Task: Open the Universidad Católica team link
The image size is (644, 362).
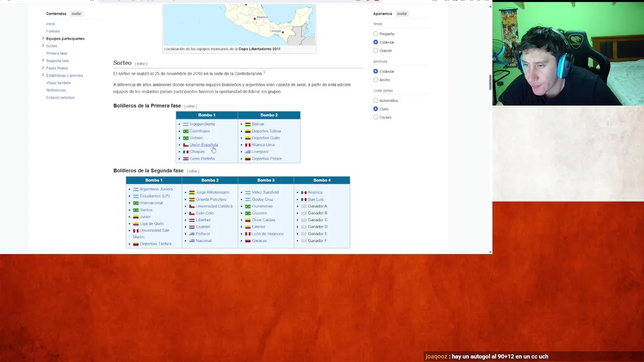Action: [214, 206]
